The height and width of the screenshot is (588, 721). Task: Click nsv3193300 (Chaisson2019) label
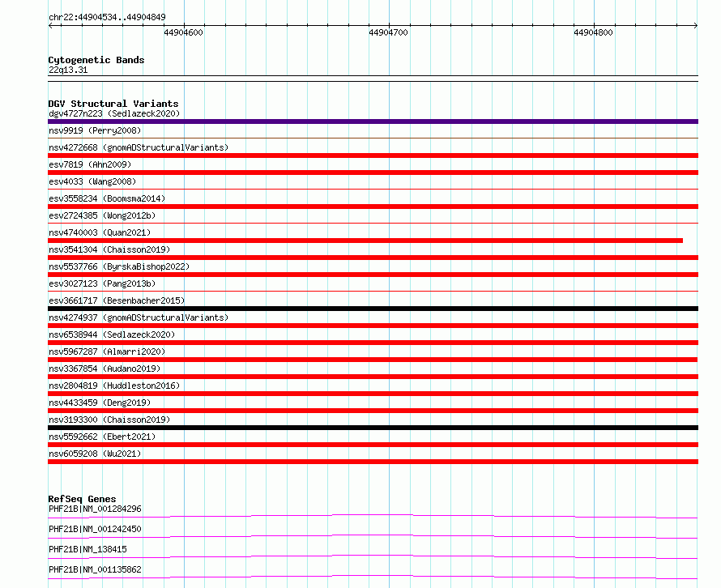(109, 420)
